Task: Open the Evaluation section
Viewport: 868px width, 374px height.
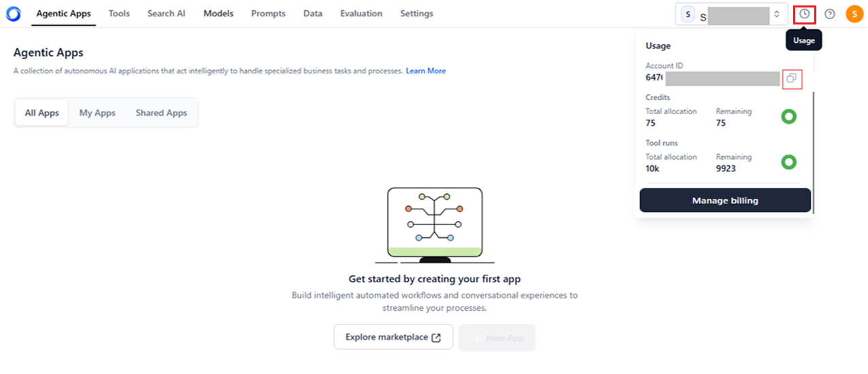Action: (361, 14)
